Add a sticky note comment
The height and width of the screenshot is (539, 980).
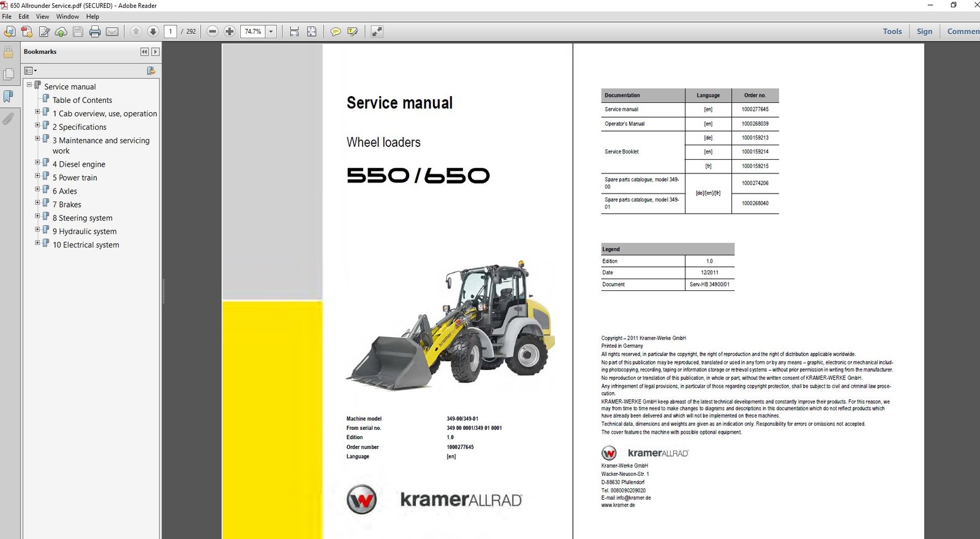pos(336,31)
